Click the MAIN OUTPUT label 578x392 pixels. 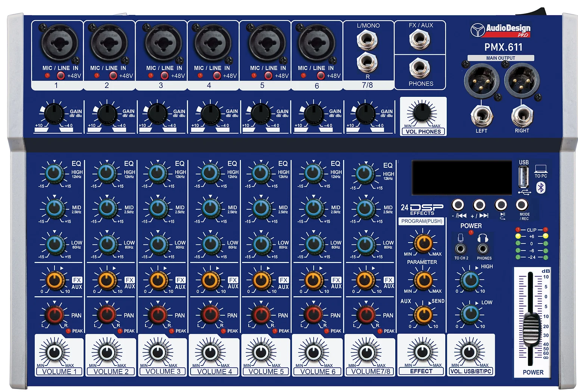click(500, 58)
